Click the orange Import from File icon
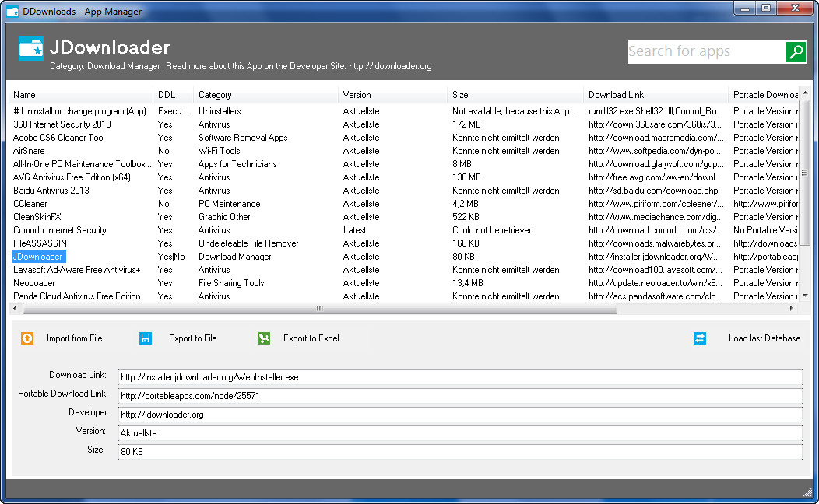Image resolution: width=819 pixels, height=504 pixels. click(27, 338)
